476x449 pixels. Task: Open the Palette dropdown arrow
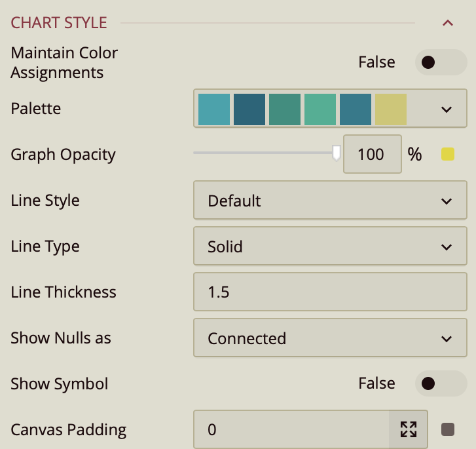[447, 109]
